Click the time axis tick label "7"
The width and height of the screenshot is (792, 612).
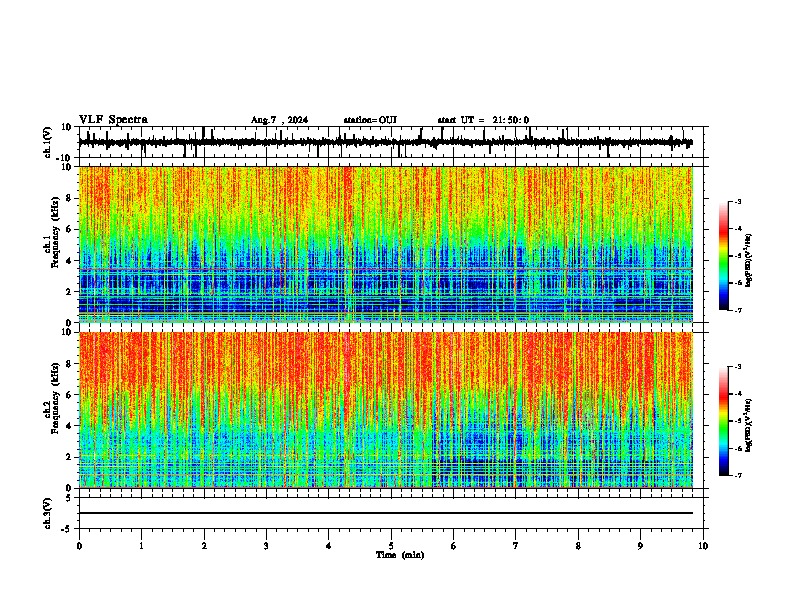(x=516, y=546)
